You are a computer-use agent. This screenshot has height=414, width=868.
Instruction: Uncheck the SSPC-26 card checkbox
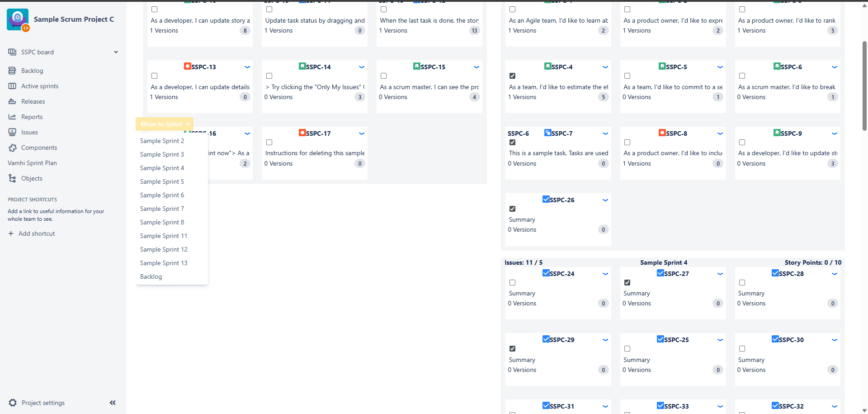(x=512, y=209)
